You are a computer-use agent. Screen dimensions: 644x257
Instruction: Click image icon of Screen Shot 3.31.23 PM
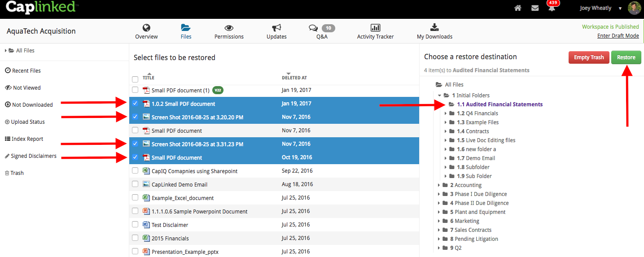pyautogui.click(x=146, y=144)
